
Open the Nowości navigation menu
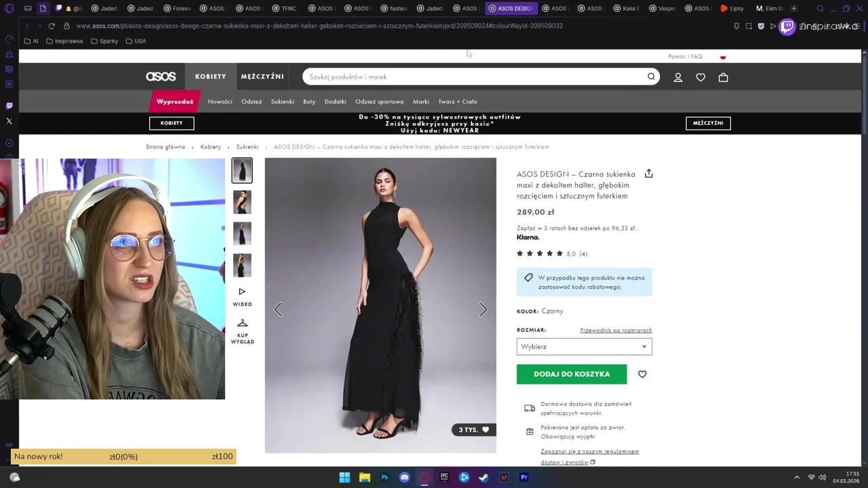[x=220, y=102]
